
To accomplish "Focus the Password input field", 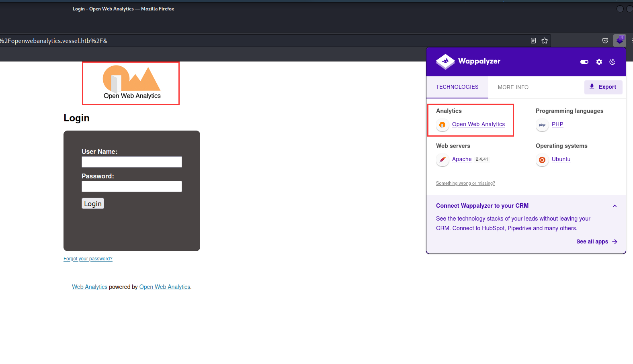I will click(x=132, y=186).
